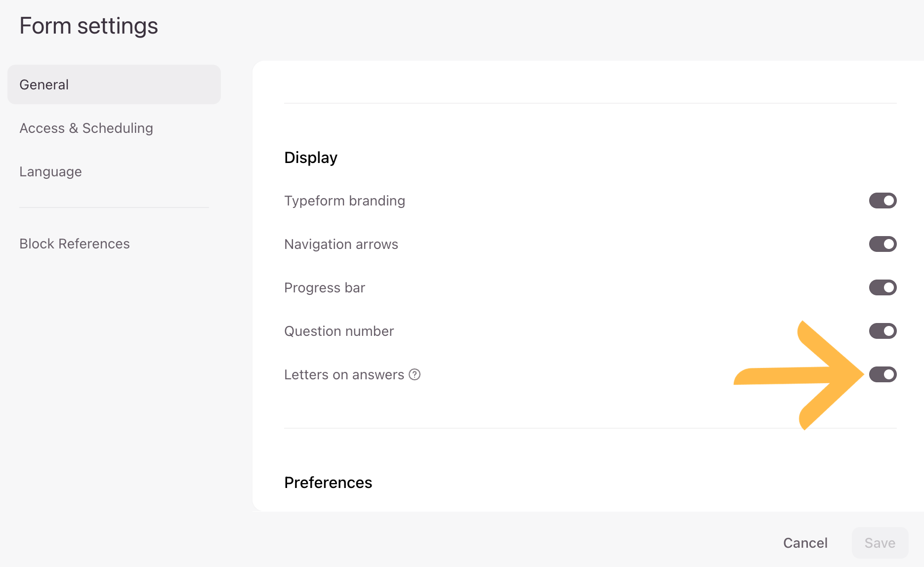
Task: Click the Letters on answers label
Action: (x=344, y=374)
